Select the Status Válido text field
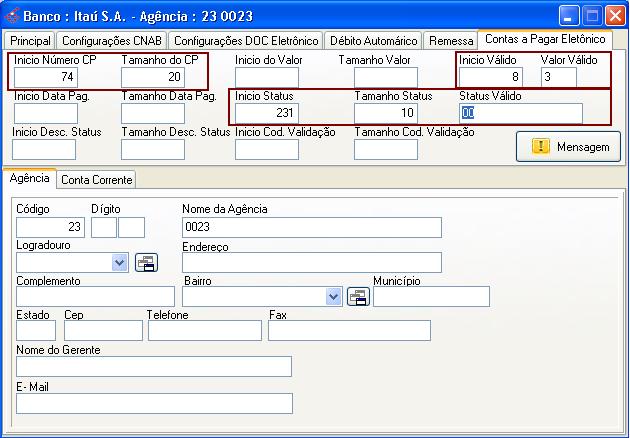 520,113
